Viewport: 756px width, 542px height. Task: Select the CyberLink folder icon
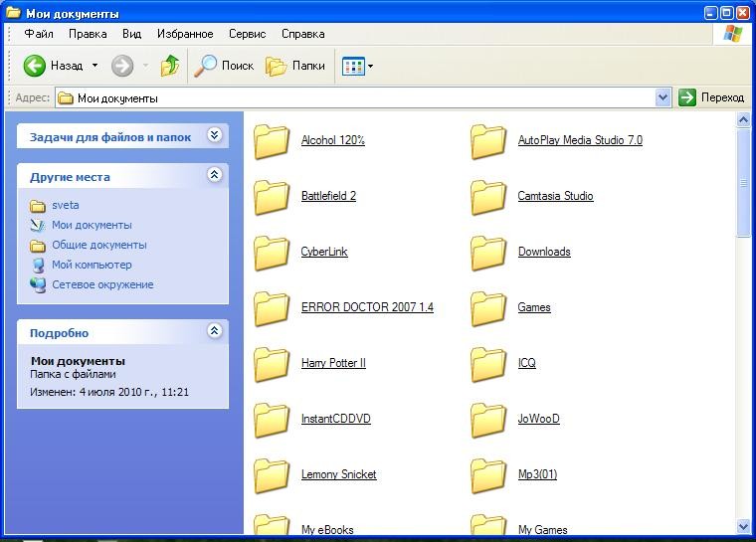point(272,253)
